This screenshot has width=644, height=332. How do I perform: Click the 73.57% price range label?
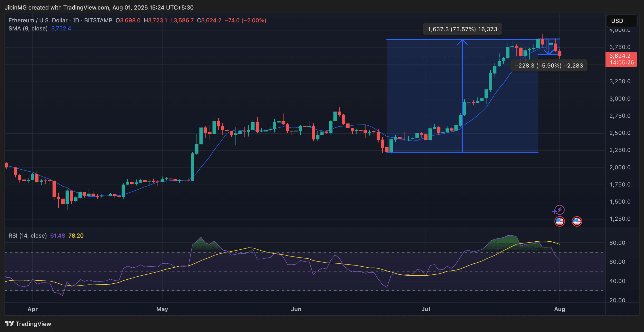point(462,29)
